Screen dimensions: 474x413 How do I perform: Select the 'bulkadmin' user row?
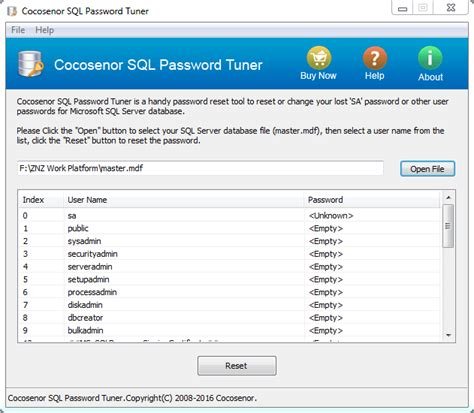[x=229, y=331]
